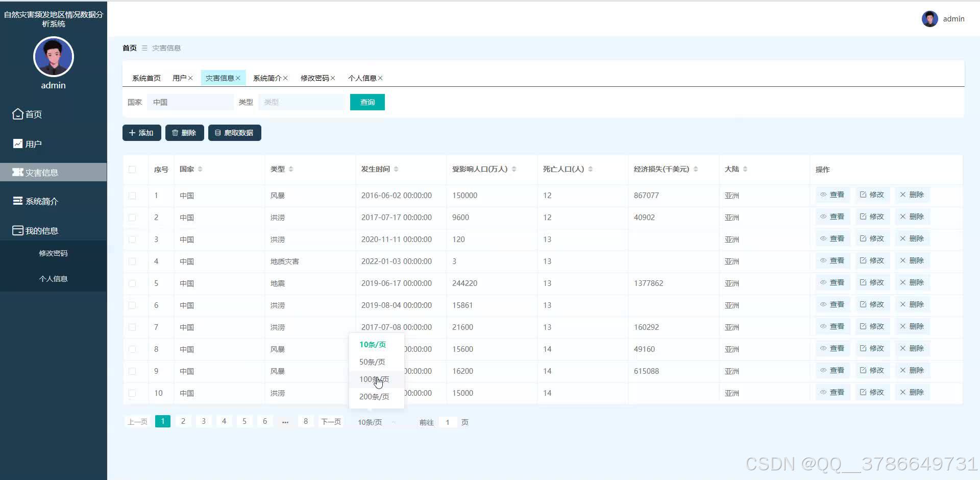Select 200条/页 in the page-size dropdown
Viewport: 980px width, 480px height.
377,397
